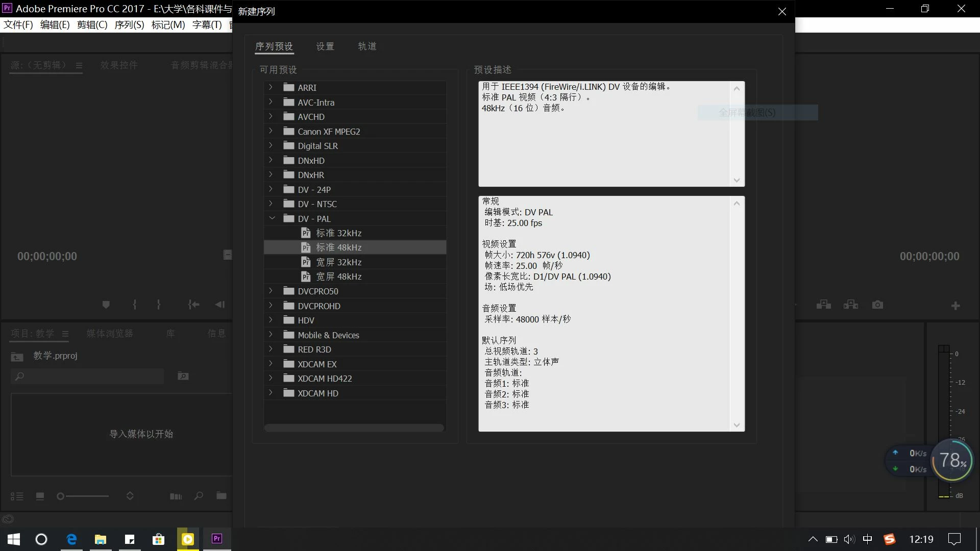The width and height of the screenshot is (980, 551).
Task: Click the Export Frame camera icon
Action: pyautogui.click(x=877, y=305)
